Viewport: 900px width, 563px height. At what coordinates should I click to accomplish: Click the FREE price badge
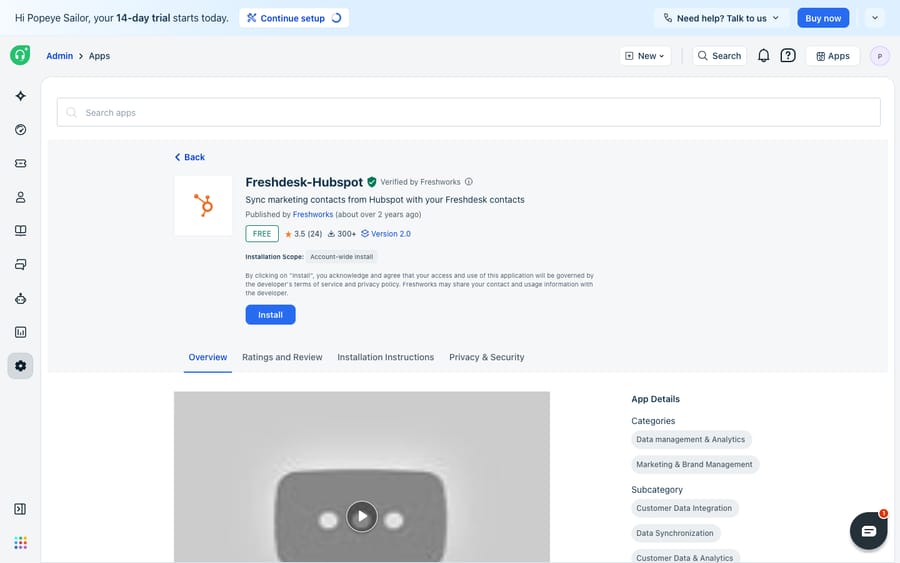point(262,234)
